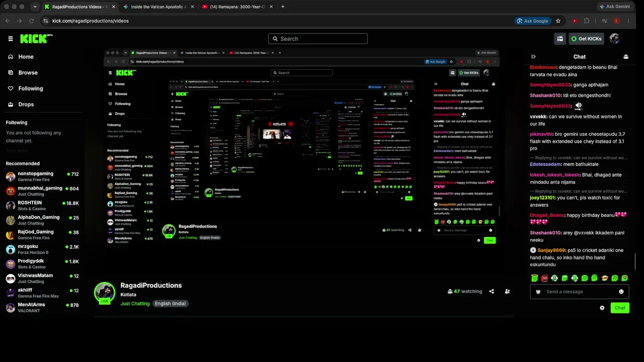
Task: Open a new browser tab
Action: tap(283, 7)
